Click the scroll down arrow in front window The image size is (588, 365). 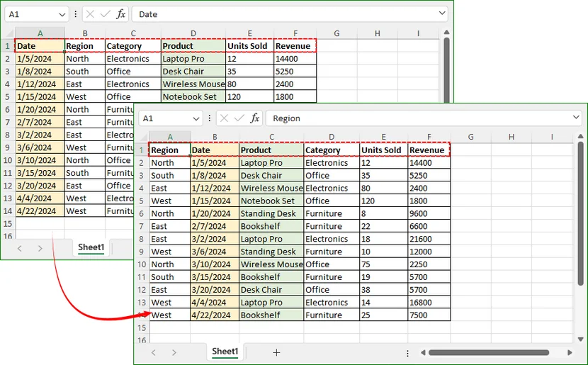tap(580, 339)
